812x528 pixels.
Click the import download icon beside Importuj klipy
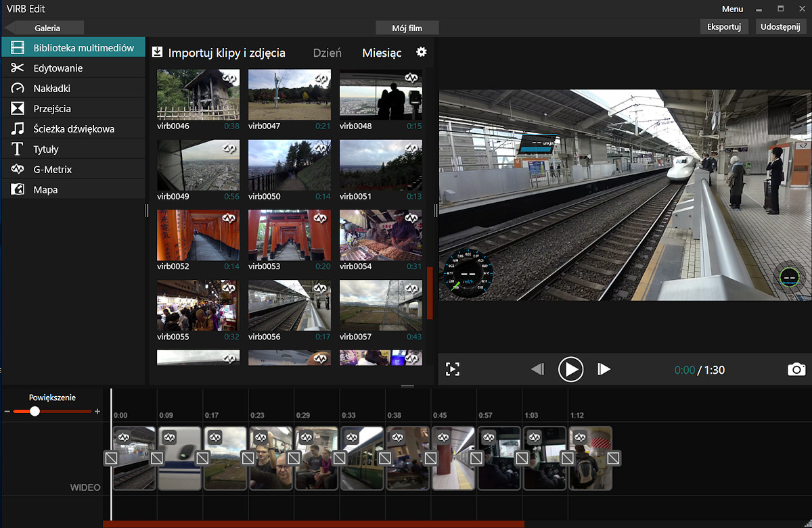tap(158, 52)
